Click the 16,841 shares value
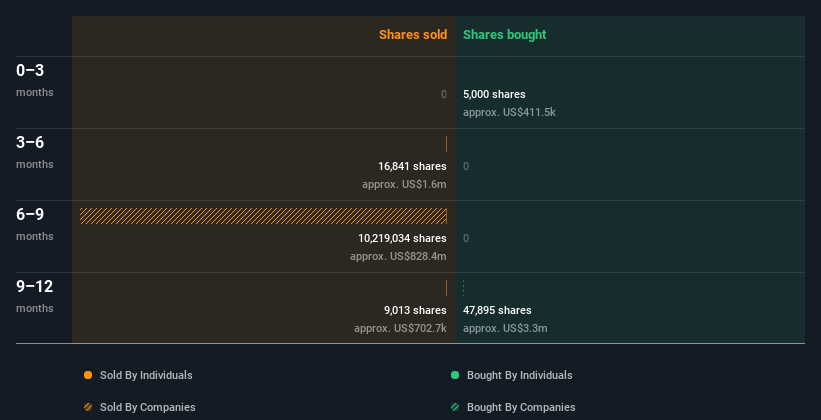 (413, 167)
